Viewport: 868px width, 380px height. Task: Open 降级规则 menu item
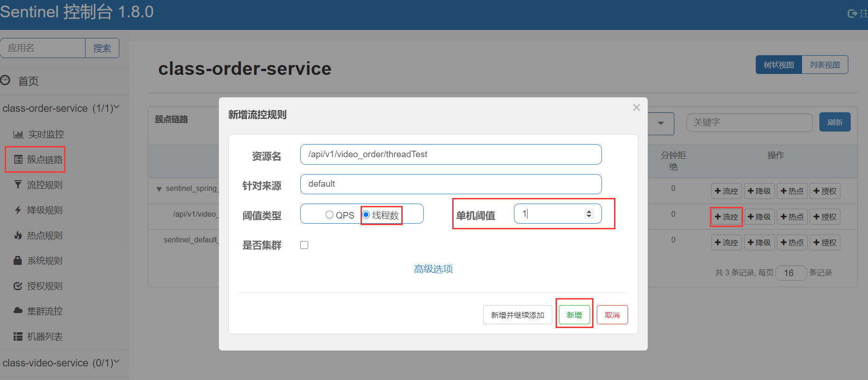click(x=45, y=210)
